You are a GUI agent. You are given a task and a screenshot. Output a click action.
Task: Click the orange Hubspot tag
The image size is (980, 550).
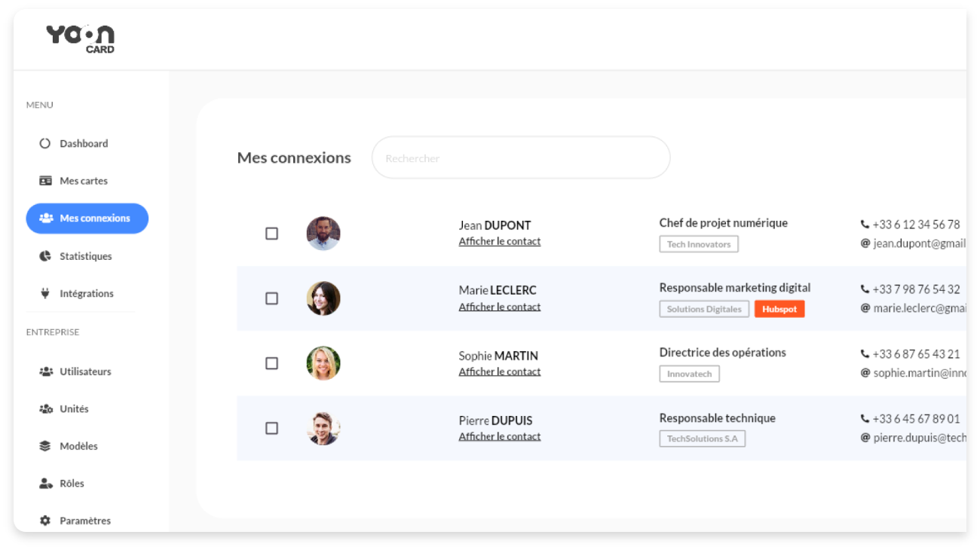pyautogui.click(x=779, y=309)
